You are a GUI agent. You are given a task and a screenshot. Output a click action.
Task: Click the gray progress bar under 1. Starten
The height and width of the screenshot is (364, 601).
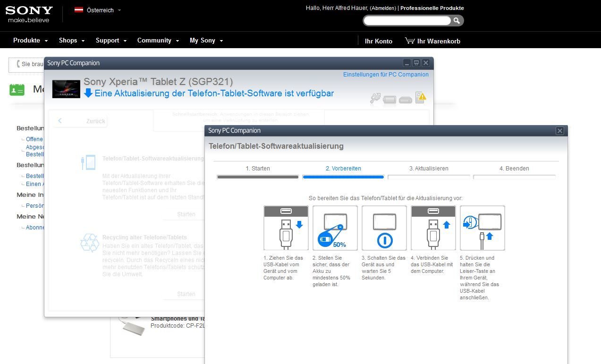(x=258, y=177)
